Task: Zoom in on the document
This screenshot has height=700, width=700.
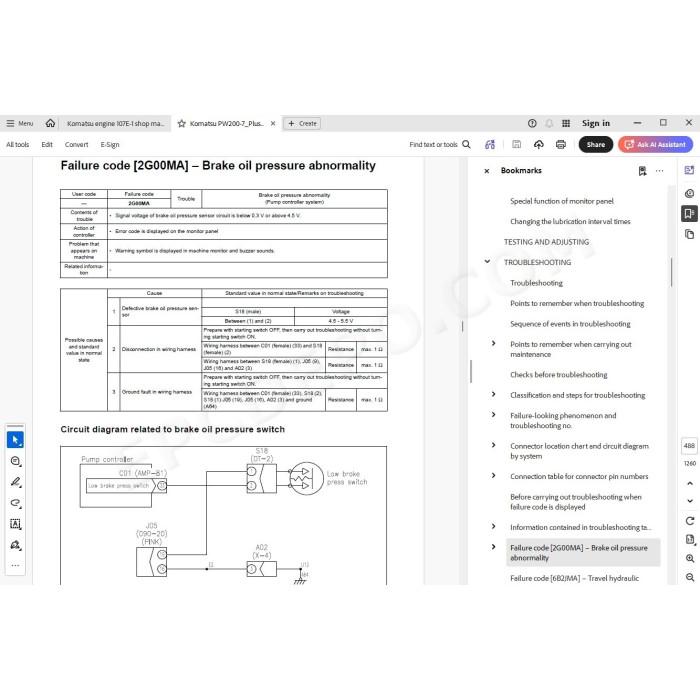Action: point(690,558)
